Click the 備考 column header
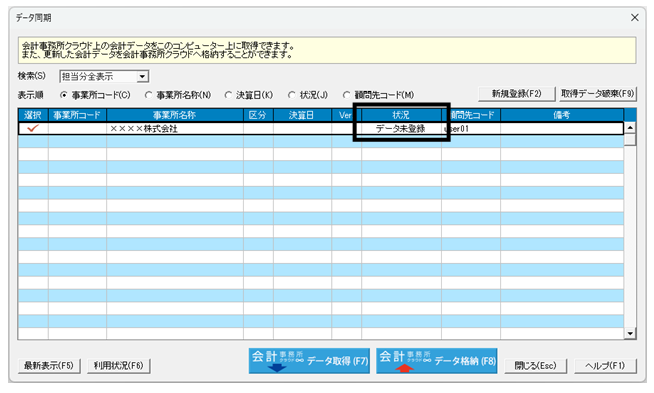The image size is (654, 393). (562, 115)
